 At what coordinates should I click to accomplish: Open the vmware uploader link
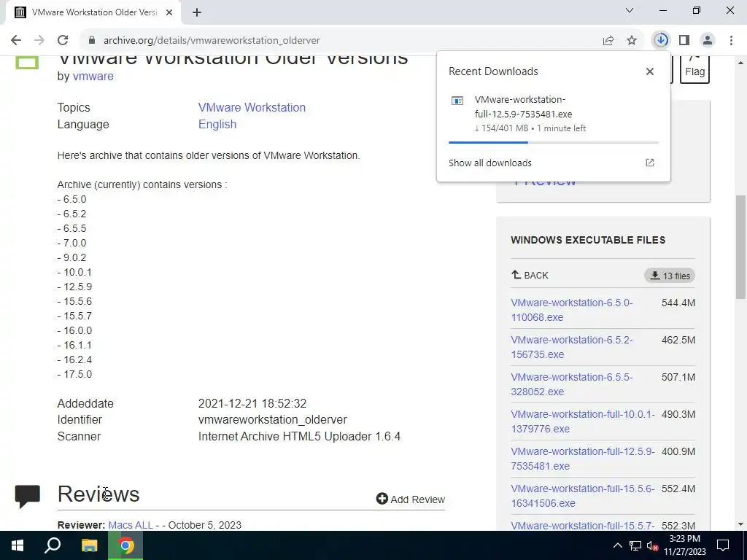click(93, 76)
